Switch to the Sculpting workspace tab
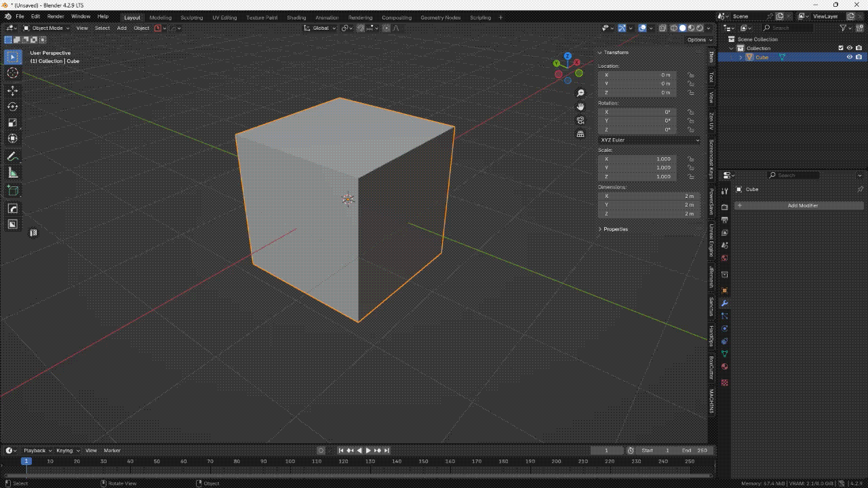Image resolution: width=868 pixels, height=488 pixels. [191, 18]
